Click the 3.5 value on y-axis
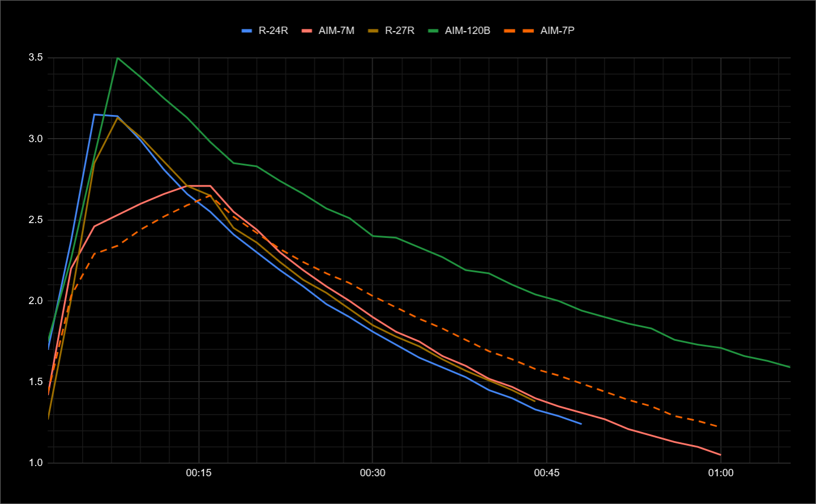The width and height of the screenshot is (816, 504). [36, 58]
